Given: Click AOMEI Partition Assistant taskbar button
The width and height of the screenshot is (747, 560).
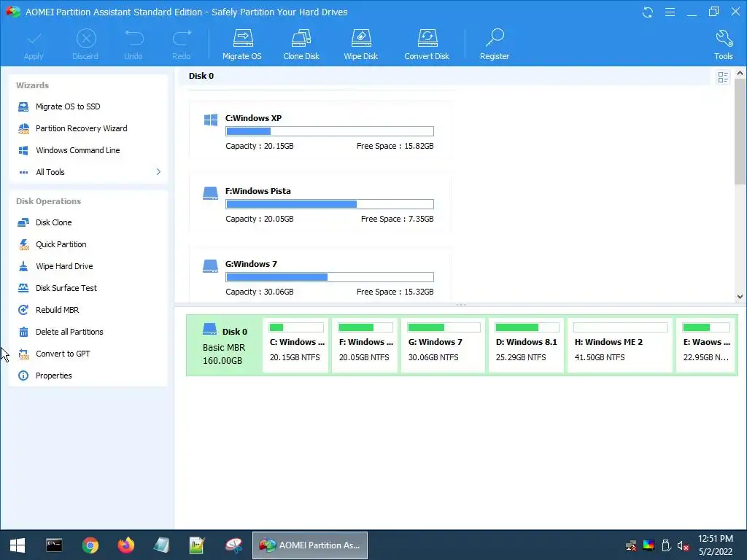Looking at the screenshot, I should click(x=309, y=545).
